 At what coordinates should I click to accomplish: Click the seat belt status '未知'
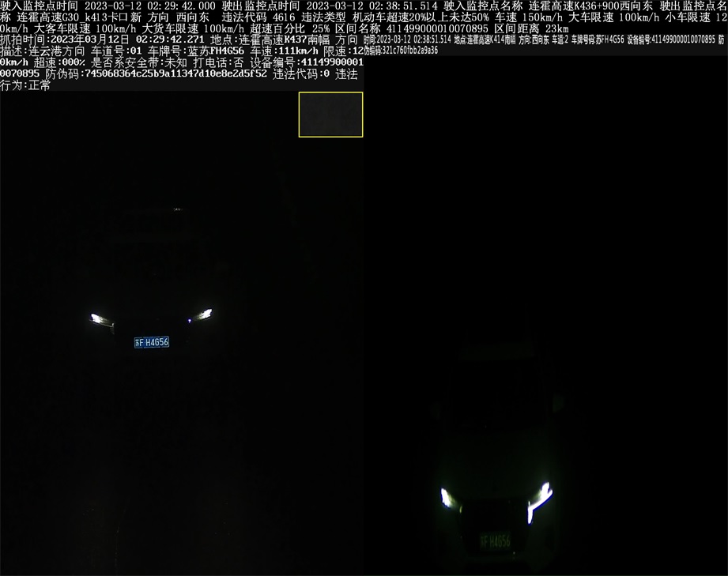pyautogui.click(x=176, y=62)
